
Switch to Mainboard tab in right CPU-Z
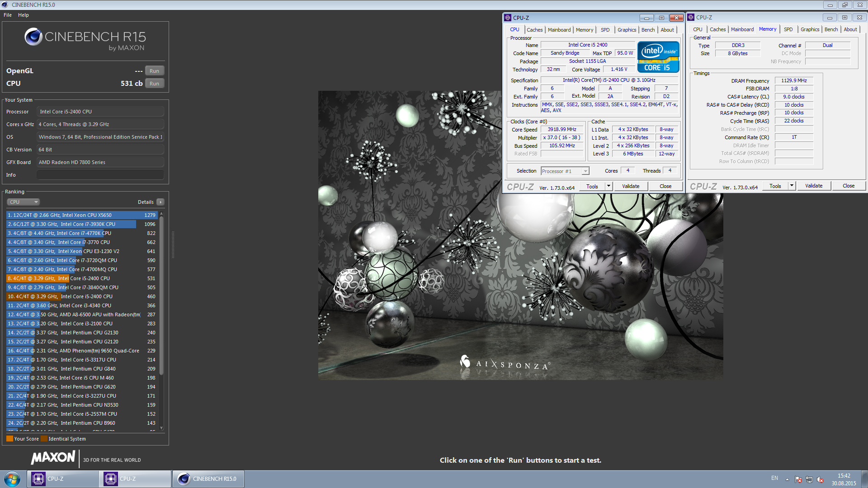[x=742, y=29]
